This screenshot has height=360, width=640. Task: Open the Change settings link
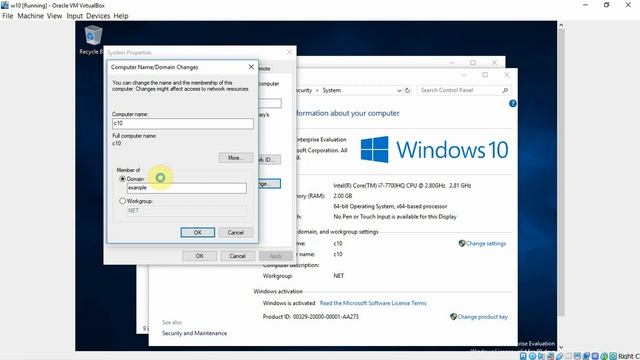pos(486,243)
